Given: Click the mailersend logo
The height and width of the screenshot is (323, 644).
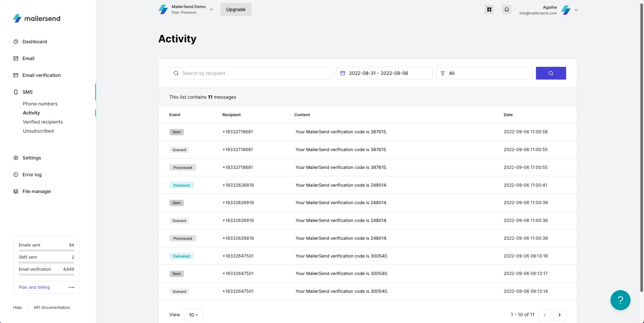Looking at the screenshot, I should click(37, 18).
